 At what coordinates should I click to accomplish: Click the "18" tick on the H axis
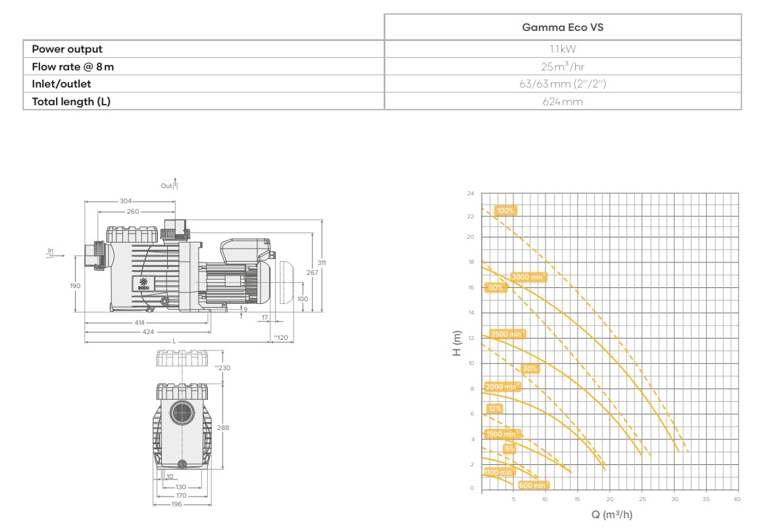[x=471, y=262]
